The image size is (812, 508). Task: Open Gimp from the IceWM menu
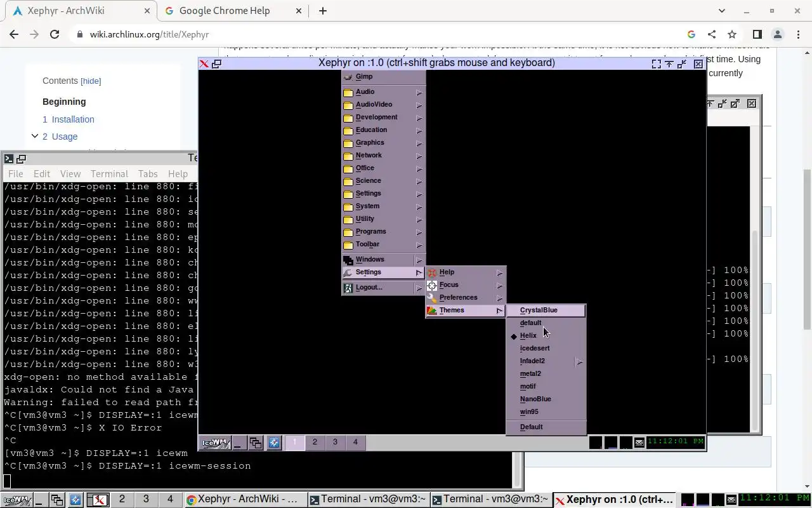tap(383, 76)
